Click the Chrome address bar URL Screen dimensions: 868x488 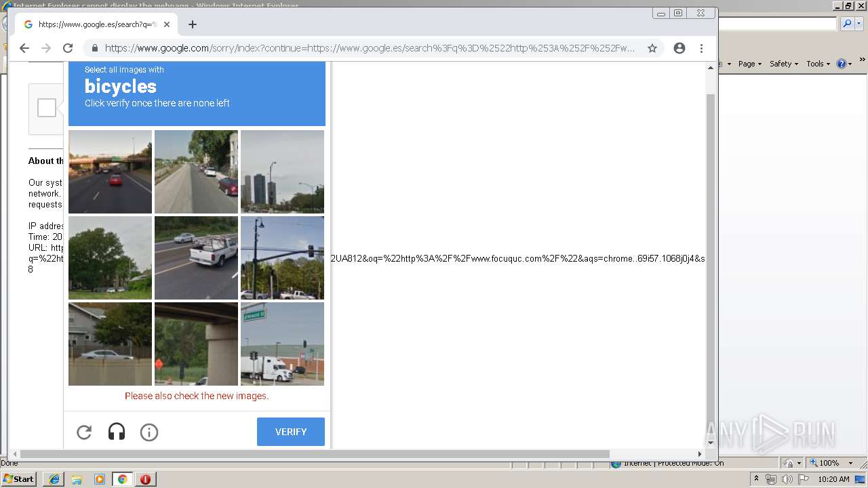(x=370, y=48)
